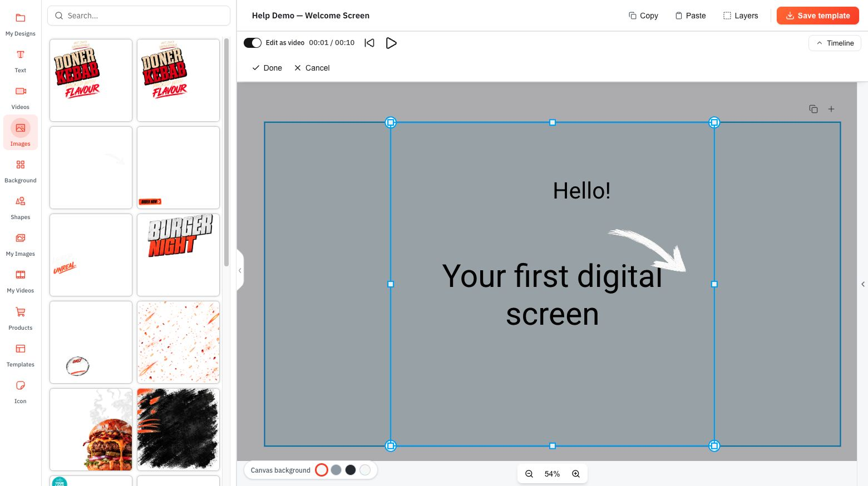The width and height of the screenshot is (868, 486).
Task: Insert the Only circle stamp thumbnail
Action: click(91, 342)
